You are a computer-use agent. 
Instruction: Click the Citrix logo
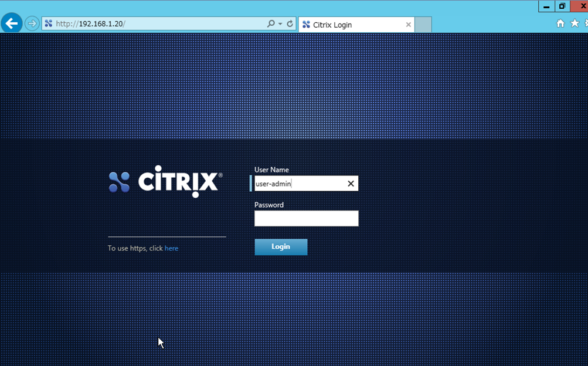[x=165, y=181]
